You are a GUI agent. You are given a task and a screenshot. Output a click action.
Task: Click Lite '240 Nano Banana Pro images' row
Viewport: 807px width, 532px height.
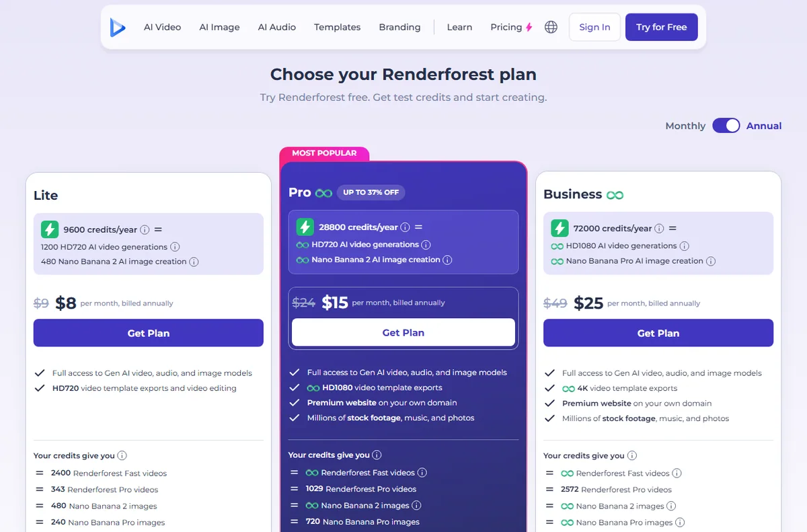(x=108, y=523)
